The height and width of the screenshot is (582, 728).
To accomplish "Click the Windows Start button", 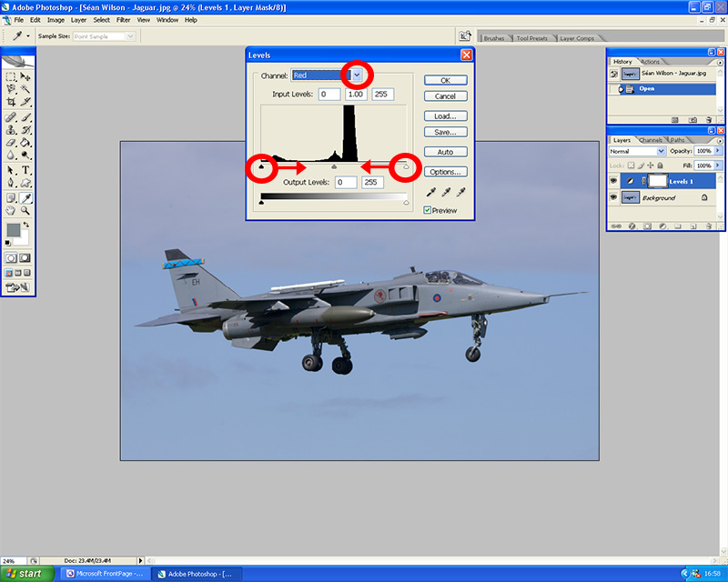I will coord(27,574).
